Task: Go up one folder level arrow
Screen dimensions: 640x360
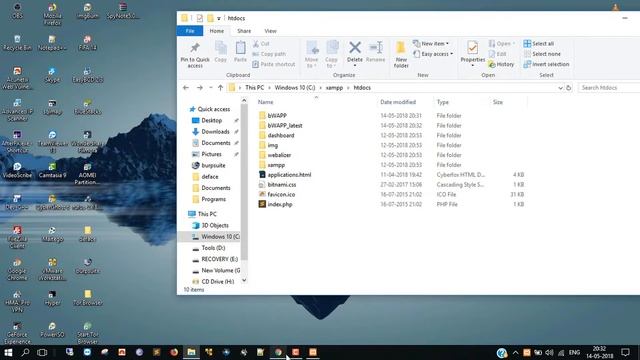Action: click(x=220, y=88)
